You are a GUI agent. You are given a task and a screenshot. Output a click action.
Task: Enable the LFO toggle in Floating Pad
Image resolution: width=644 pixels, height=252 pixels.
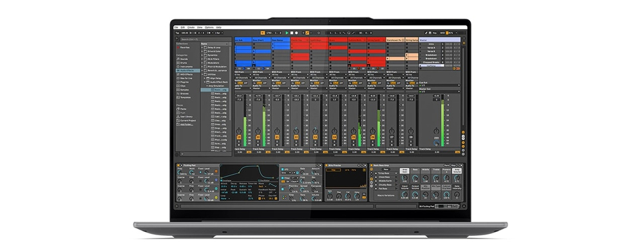pos(283,169)
